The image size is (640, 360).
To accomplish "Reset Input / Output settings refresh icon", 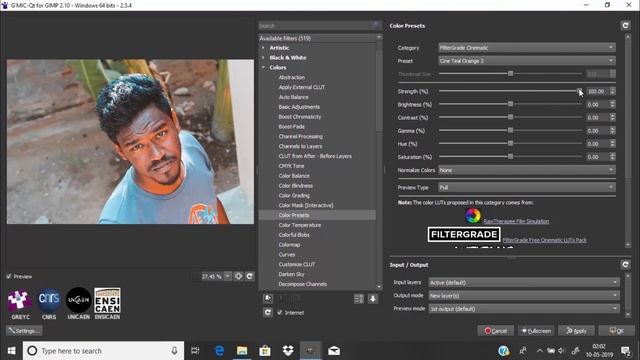I will (625, 265).
